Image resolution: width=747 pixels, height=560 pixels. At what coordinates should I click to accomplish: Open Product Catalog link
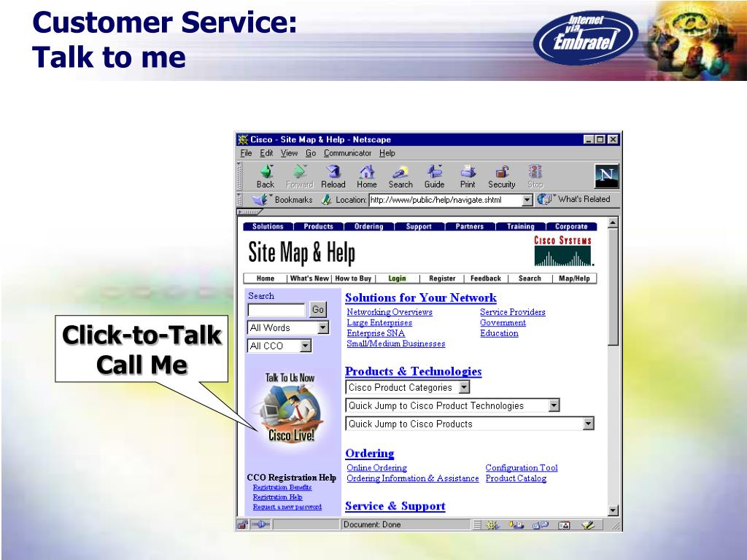(516, 478)
